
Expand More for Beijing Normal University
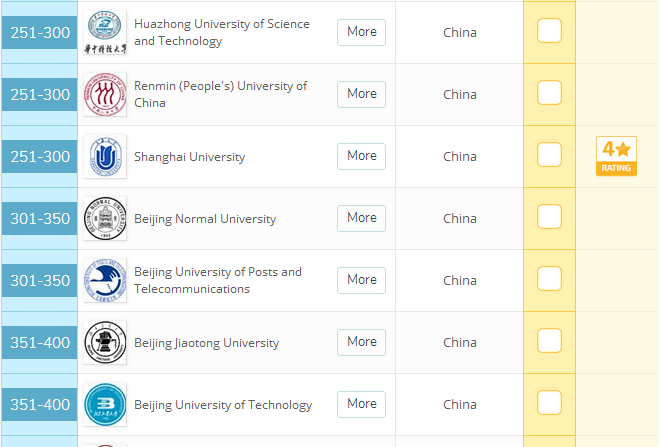coord(361,218)
